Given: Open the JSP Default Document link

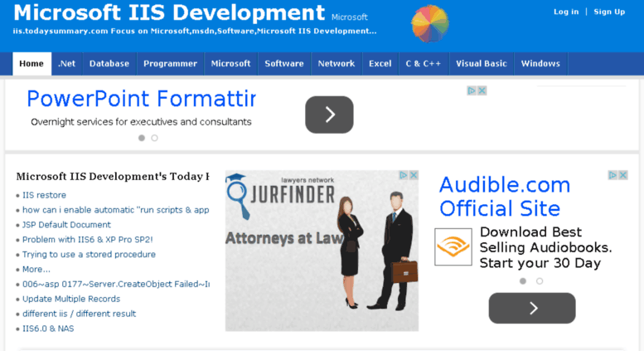Looking at the screenshot, I should (66, 225).
